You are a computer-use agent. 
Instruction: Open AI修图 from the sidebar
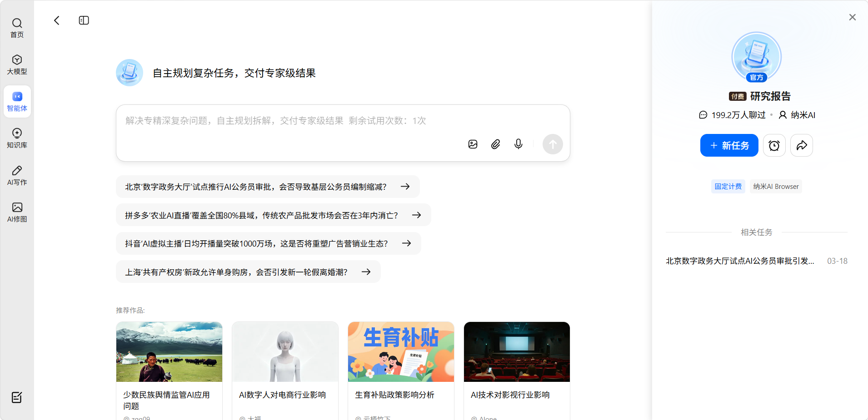point(17,212)
